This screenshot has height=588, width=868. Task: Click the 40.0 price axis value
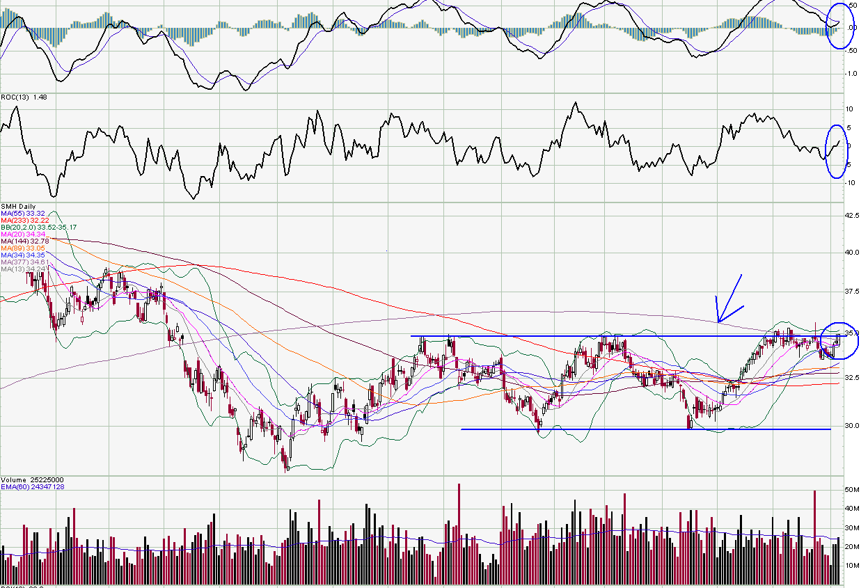[851, 253]
